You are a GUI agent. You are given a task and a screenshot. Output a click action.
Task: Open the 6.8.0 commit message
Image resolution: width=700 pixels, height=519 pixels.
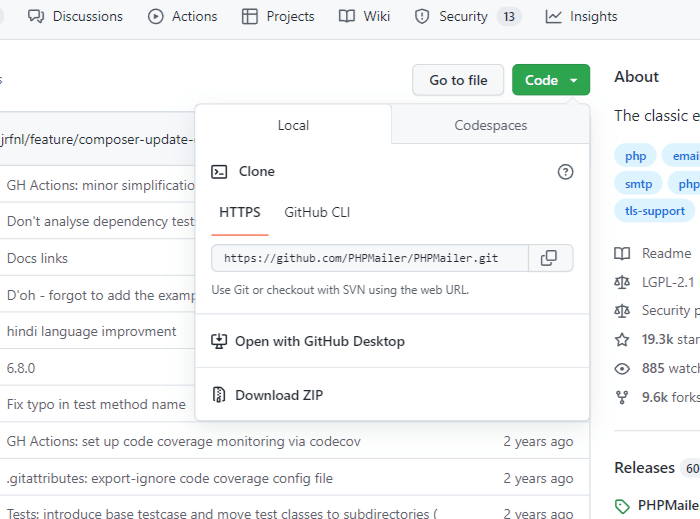[x=21, y=368]
